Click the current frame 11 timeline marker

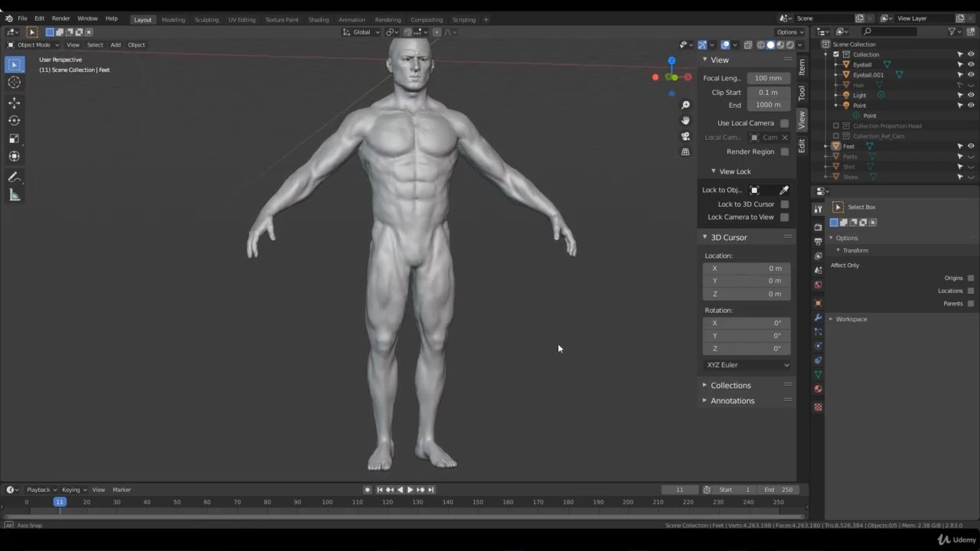[x=59, y=502]
